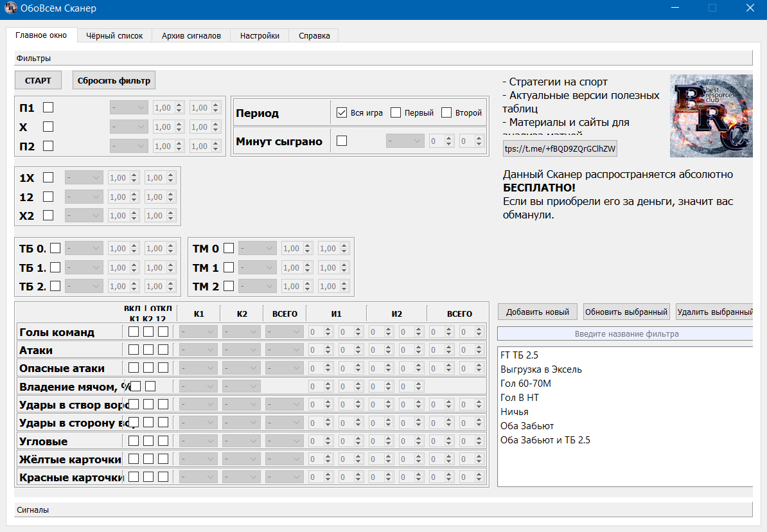
Task: Select the Гол 60-70М saved filter
Action: [525, 384]
